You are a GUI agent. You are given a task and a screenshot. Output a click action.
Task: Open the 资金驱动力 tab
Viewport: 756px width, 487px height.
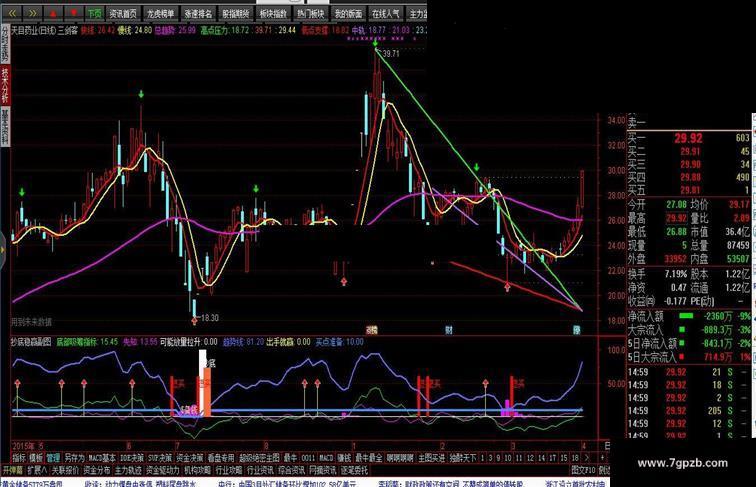(162, 470)
